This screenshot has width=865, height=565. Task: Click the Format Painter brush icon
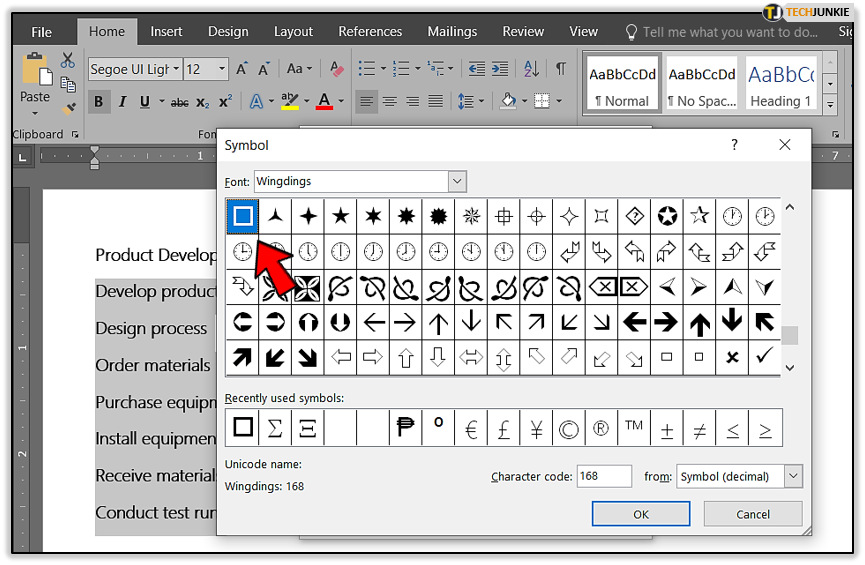pos(68,108)
